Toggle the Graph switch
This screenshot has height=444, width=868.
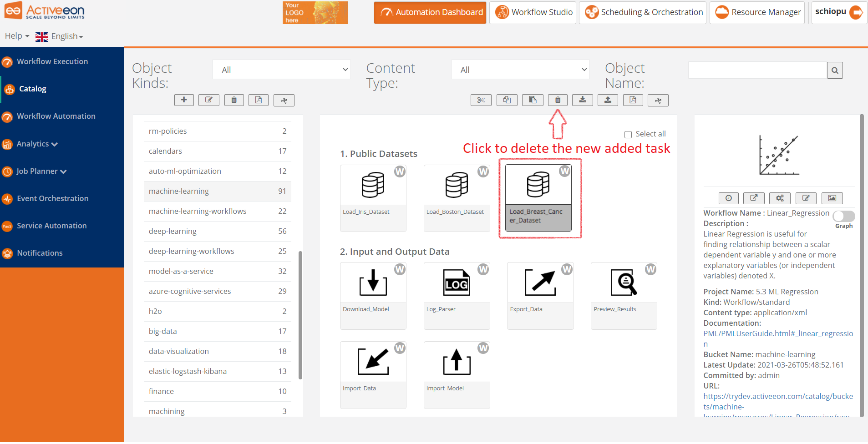(844, 216)
